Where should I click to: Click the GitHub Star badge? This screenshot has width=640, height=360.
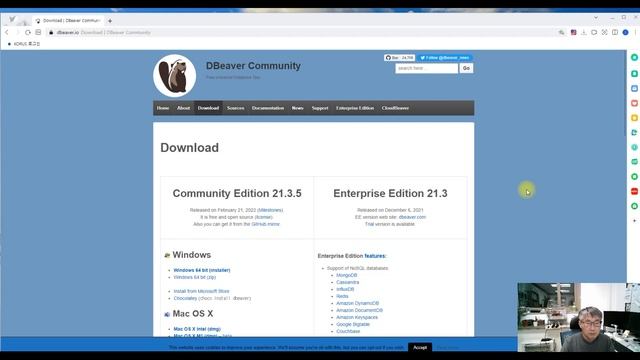[x=399, y=58]
